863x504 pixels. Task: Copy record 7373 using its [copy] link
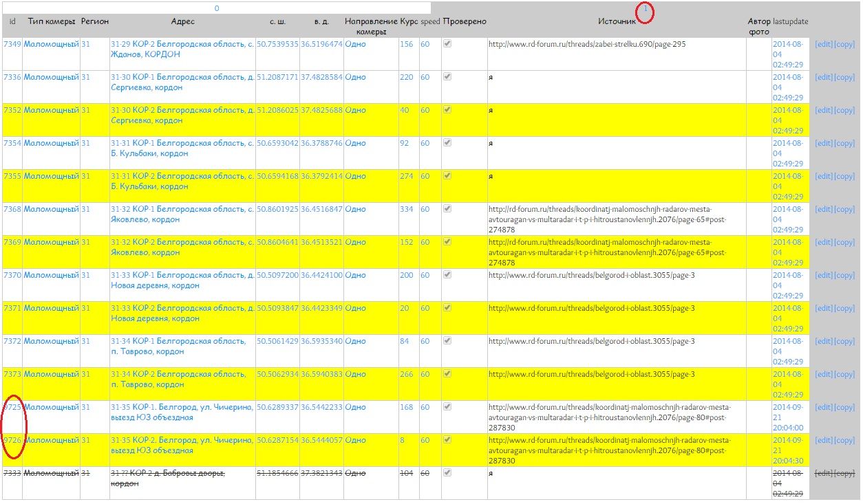[x=844, y=375]
